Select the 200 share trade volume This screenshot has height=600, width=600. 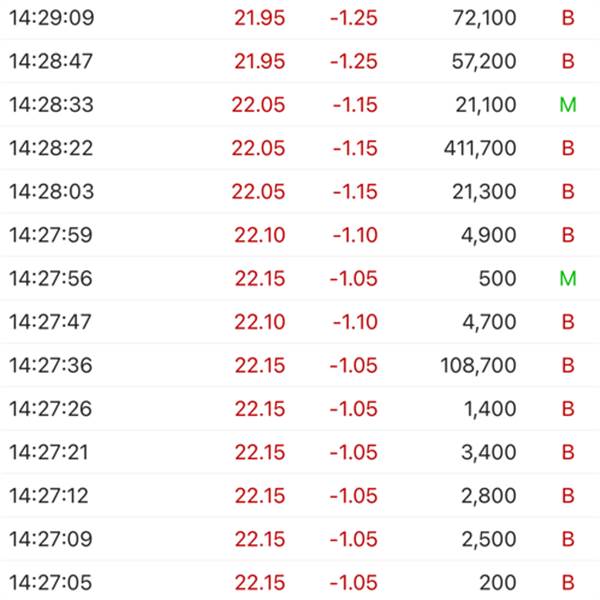tap(498, 582)
